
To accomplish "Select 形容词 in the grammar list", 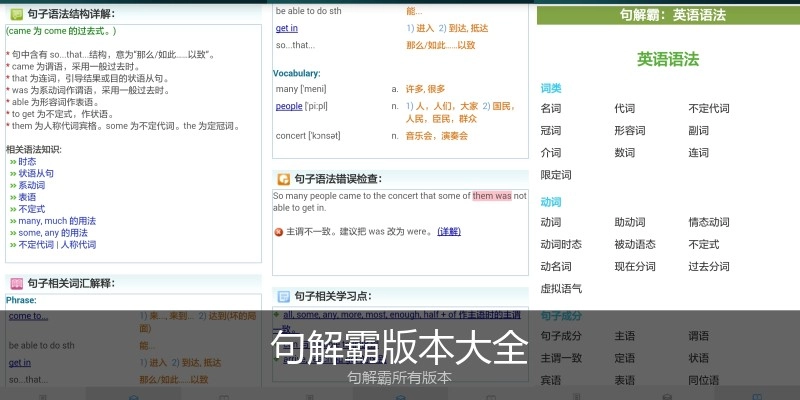I will (x=630, y=131).
